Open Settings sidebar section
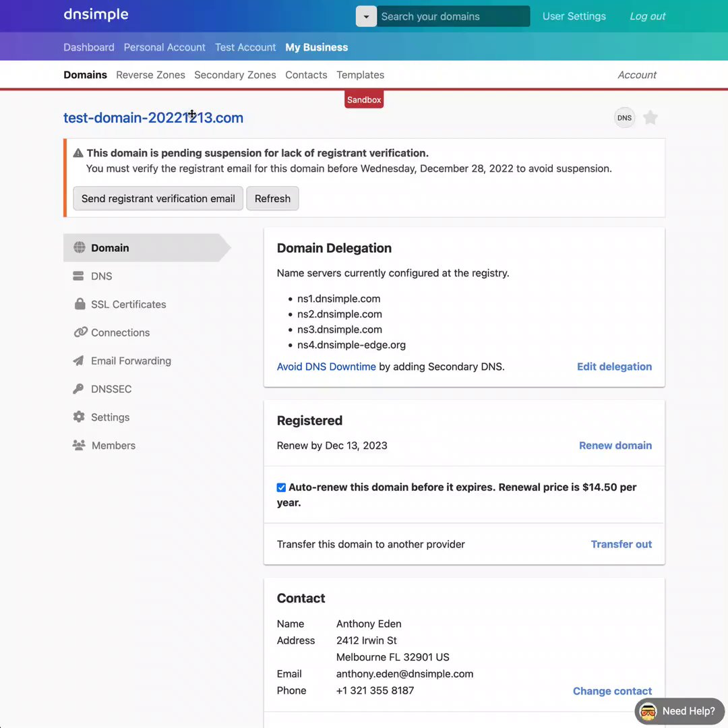Viewport: 728px width, 728px height. 110,417
